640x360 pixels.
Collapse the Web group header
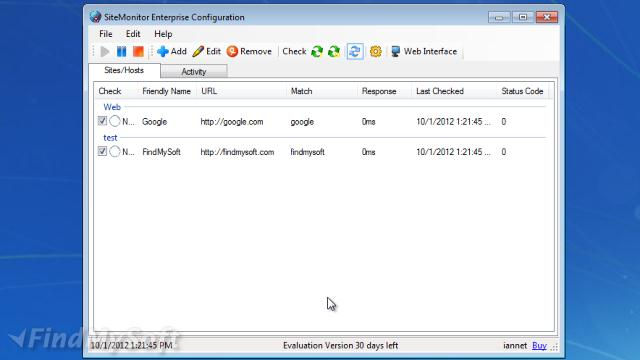tap(112, 107)
